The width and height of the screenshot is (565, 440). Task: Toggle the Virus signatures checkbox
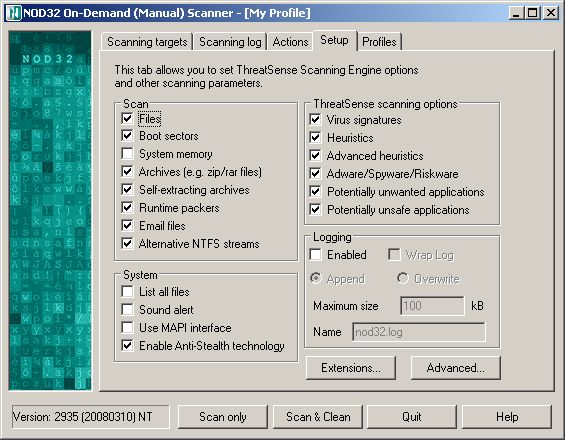(315, 120)
